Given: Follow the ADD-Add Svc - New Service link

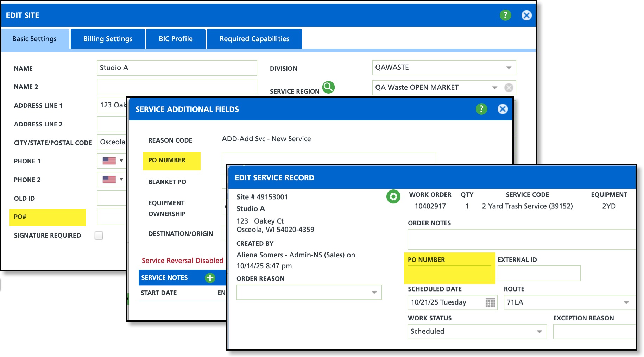Looking at the screenshot, I should click(x=266, y=139).
